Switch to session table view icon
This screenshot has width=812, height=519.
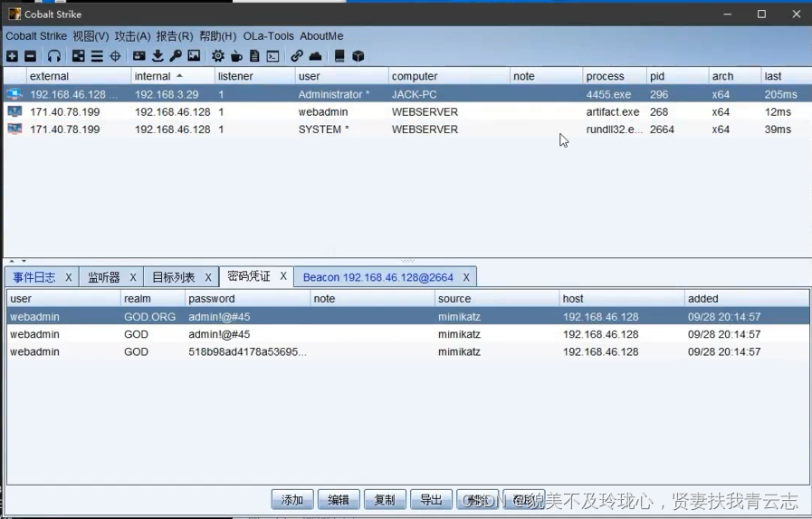pyautogui.click(x=97, y=56)
